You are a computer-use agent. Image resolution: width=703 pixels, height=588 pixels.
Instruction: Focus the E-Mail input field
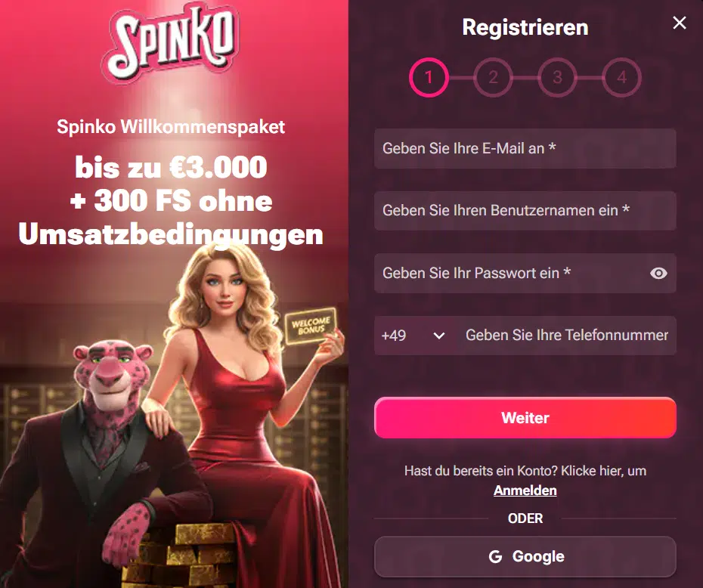[x=525, y=148]
